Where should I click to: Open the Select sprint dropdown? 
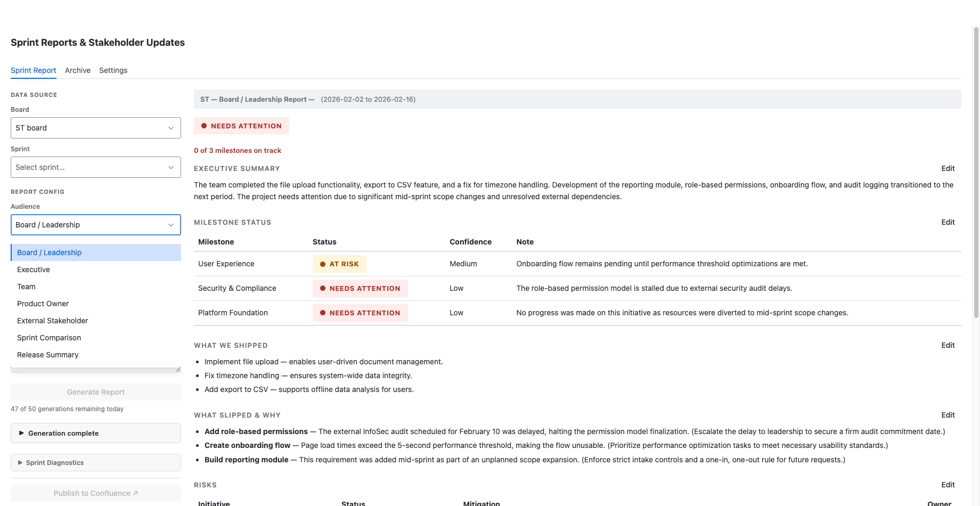pos(95,167)
